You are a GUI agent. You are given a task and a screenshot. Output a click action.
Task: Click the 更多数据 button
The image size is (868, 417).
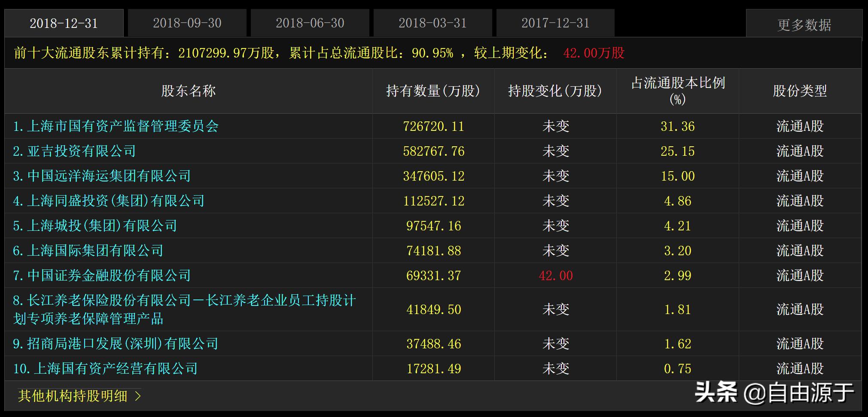804,24
